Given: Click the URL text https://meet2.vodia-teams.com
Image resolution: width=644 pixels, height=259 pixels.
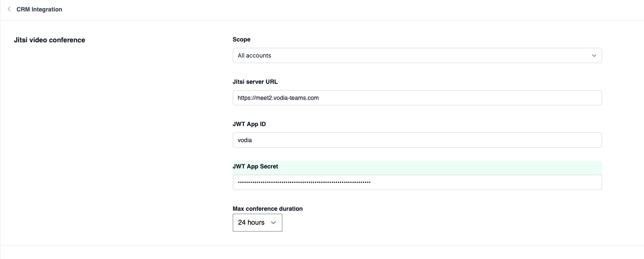Looking at the screenshot, I should point(278,98).
